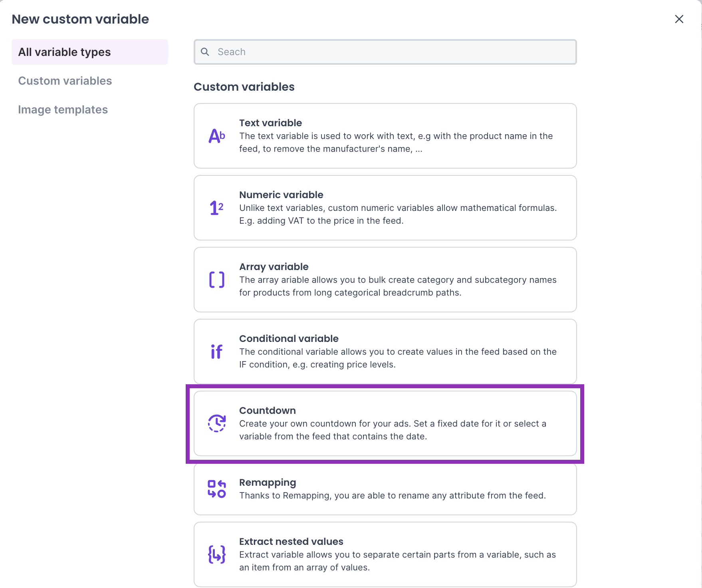Select the Text variable title
Screen dimensions: 702x588
270,123
